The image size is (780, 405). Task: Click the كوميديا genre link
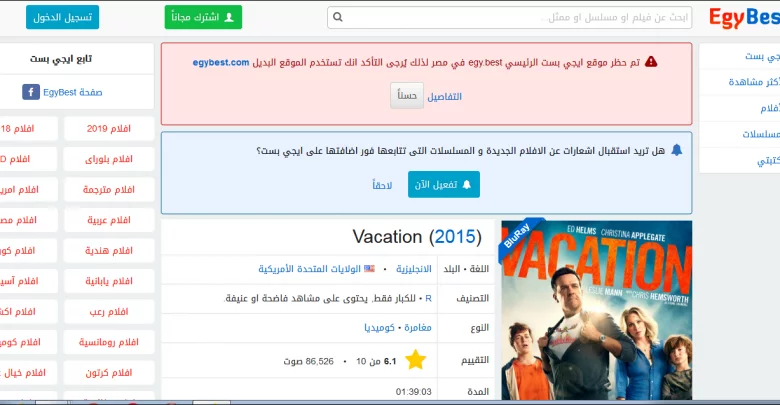pos(380,327)
